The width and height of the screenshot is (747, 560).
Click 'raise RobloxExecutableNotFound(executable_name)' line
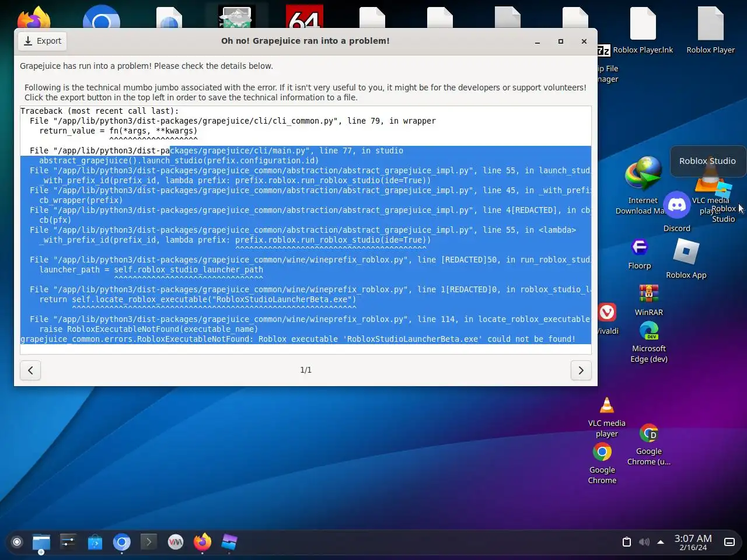click(149, 329)
